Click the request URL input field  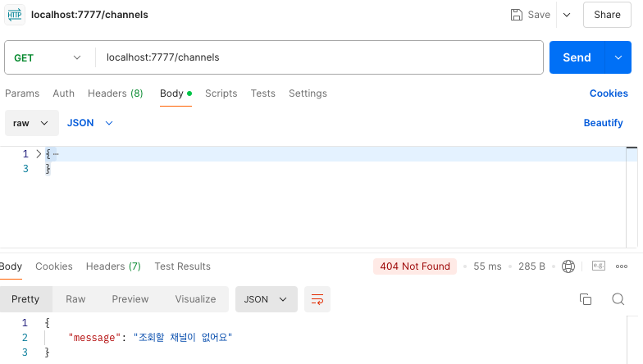coord(319,57)
